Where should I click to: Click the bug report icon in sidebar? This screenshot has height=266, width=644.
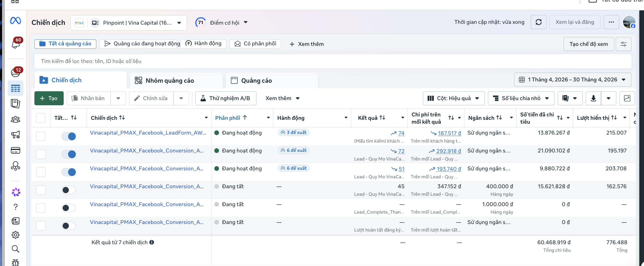[x=16, y=262]
